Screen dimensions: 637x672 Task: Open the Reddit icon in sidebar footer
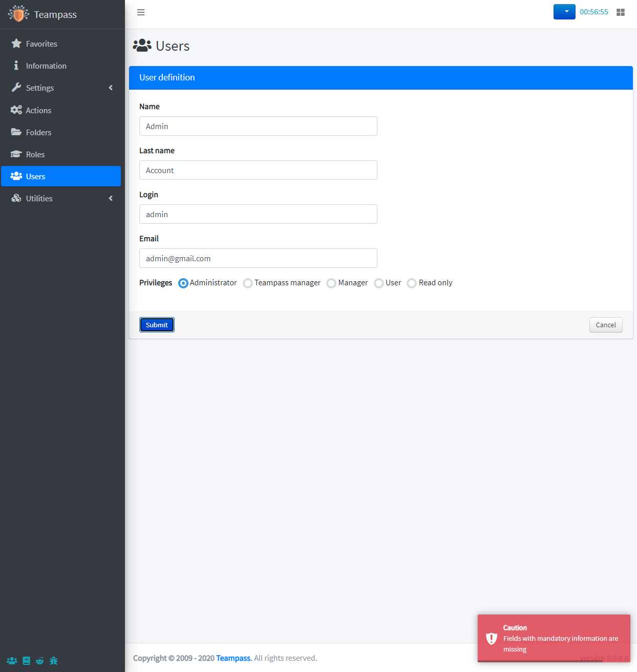click(x=40, y=661)
